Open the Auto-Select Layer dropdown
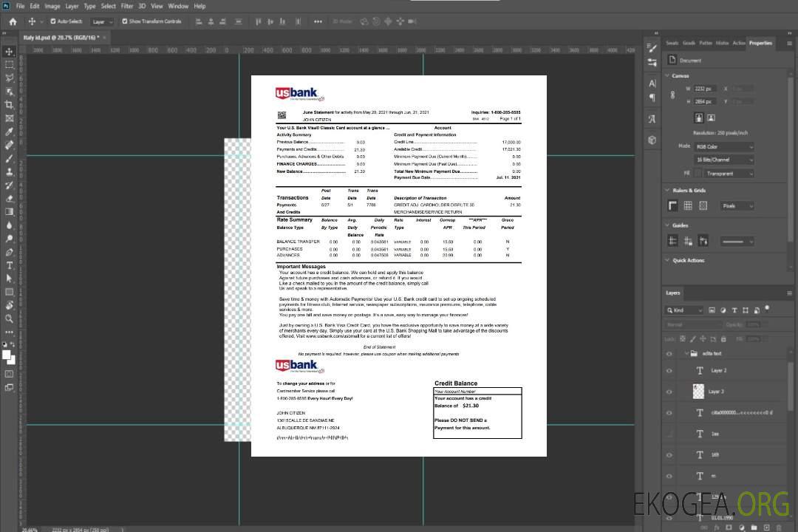The width and height of the screenshot is (798, 532). (102, 22)
